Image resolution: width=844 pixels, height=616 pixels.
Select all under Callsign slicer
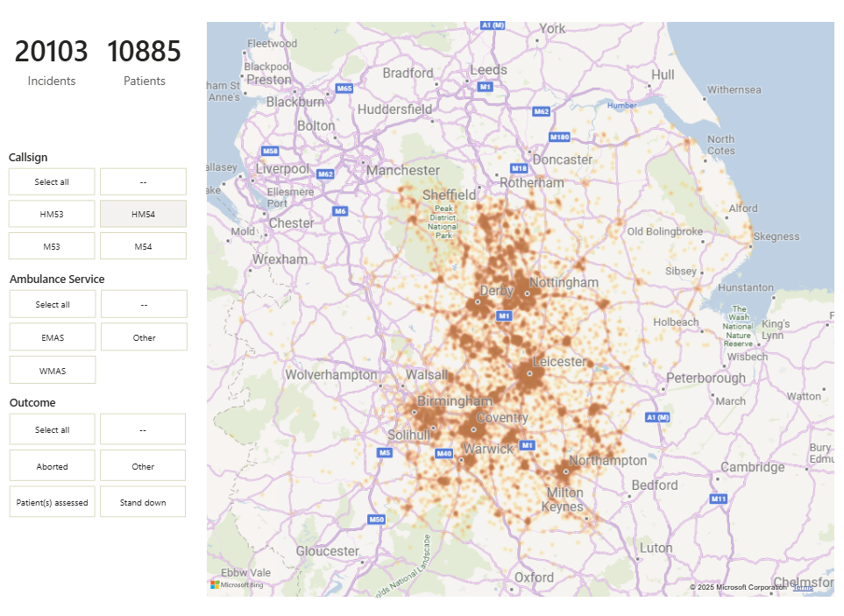coord(52,182)
